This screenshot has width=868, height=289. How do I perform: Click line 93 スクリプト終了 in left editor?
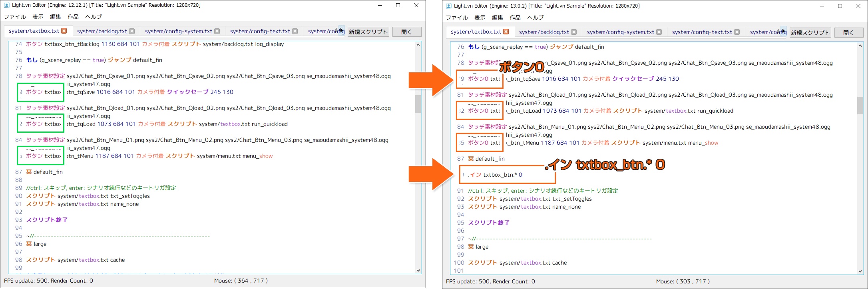(x=47, y=220)
